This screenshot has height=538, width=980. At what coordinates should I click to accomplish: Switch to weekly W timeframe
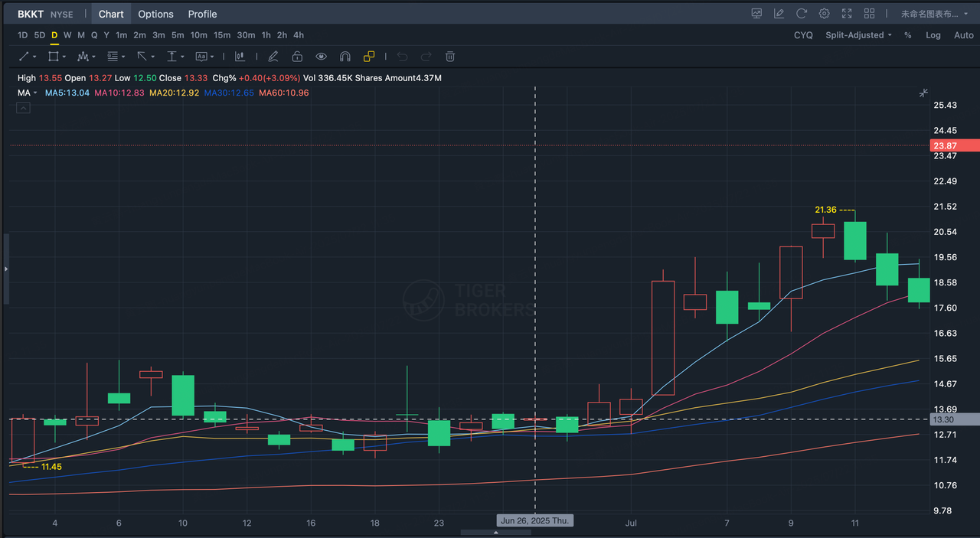pyautogui.click(x=67, y=35)
